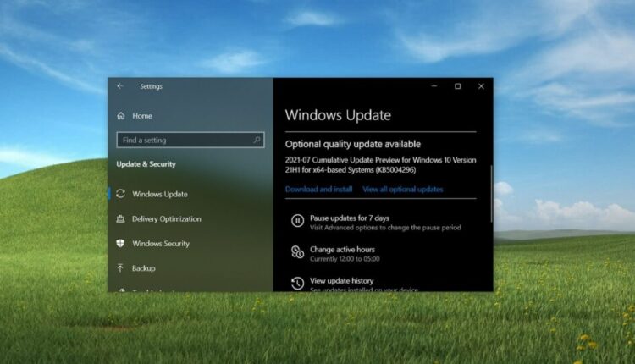635x364 pixels.
Task: Click View all optional updates link
Action: [402, 189]
